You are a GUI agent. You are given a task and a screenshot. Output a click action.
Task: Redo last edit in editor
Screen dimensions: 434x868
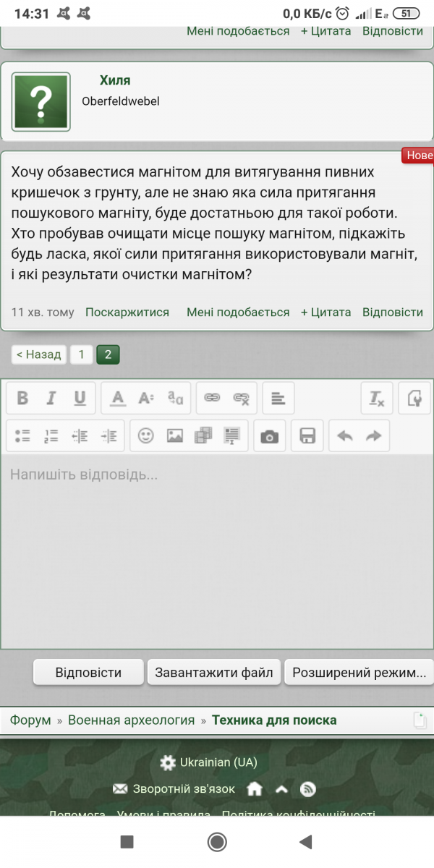373,436
